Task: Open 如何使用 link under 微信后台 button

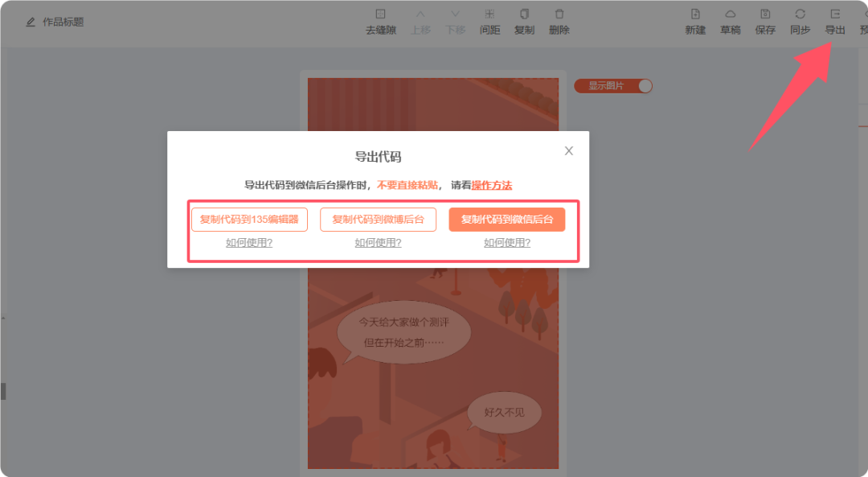Action: (507, 243)
